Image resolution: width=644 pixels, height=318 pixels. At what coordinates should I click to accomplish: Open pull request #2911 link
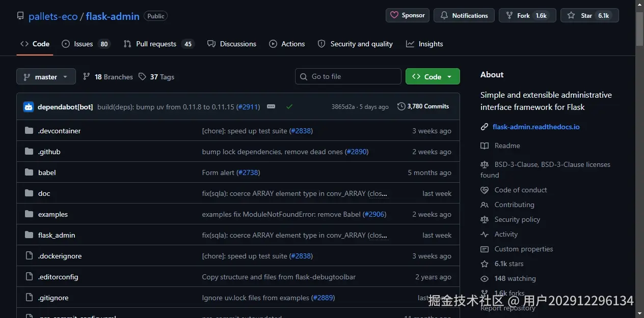(x=247, y=107)
